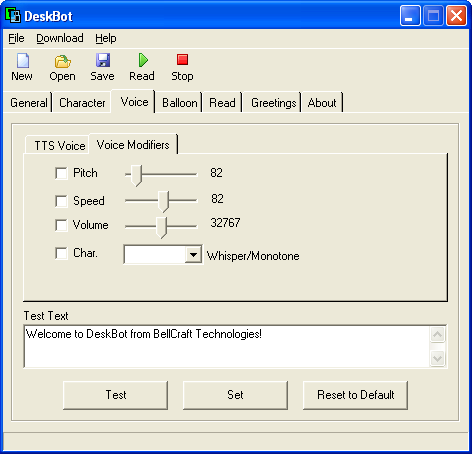The image size is (472, 454).
Task: Open the Char. dropdown arrow
Action: [193, 255]
